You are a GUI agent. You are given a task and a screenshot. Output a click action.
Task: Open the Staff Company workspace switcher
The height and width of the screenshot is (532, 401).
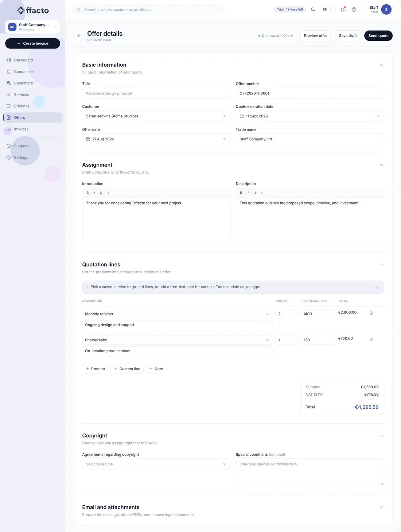32,27
